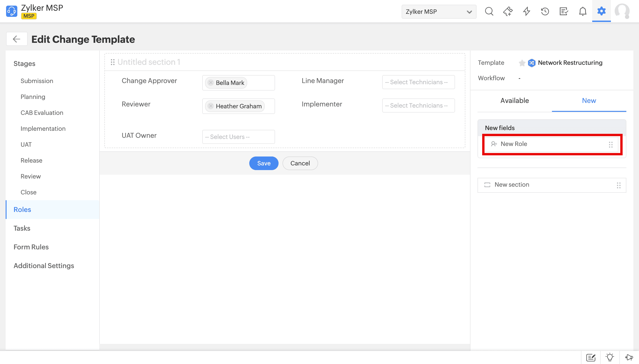Remove Bella Mark from Change Approver
639x364 pixels.
click(x=211, y=83)
